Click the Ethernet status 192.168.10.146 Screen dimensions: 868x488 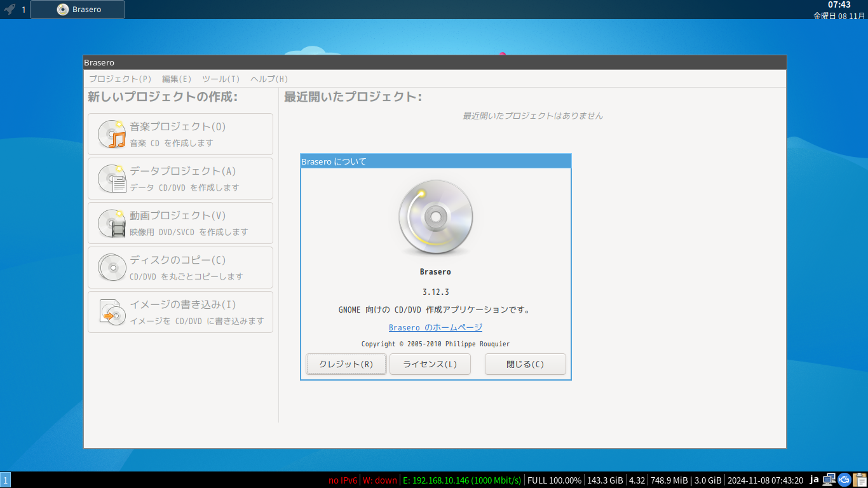coord(463,480)
